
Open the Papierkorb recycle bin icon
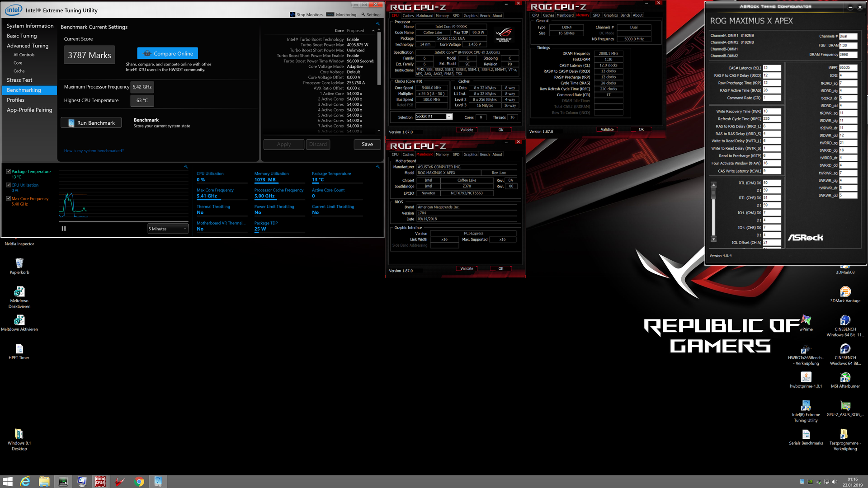(19, 266)
